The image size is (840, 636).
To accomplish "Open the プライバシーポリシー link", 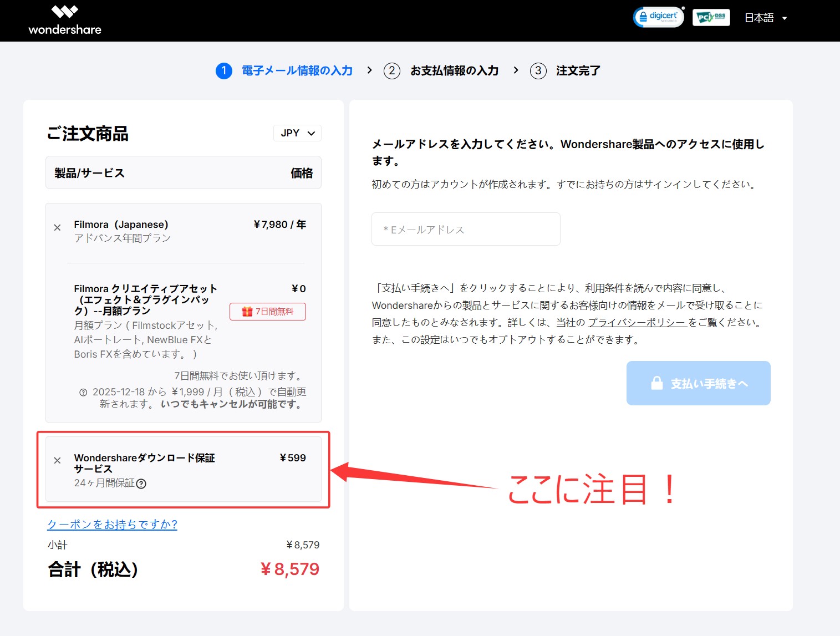I will pyautogui.click(x=637, y=322).
